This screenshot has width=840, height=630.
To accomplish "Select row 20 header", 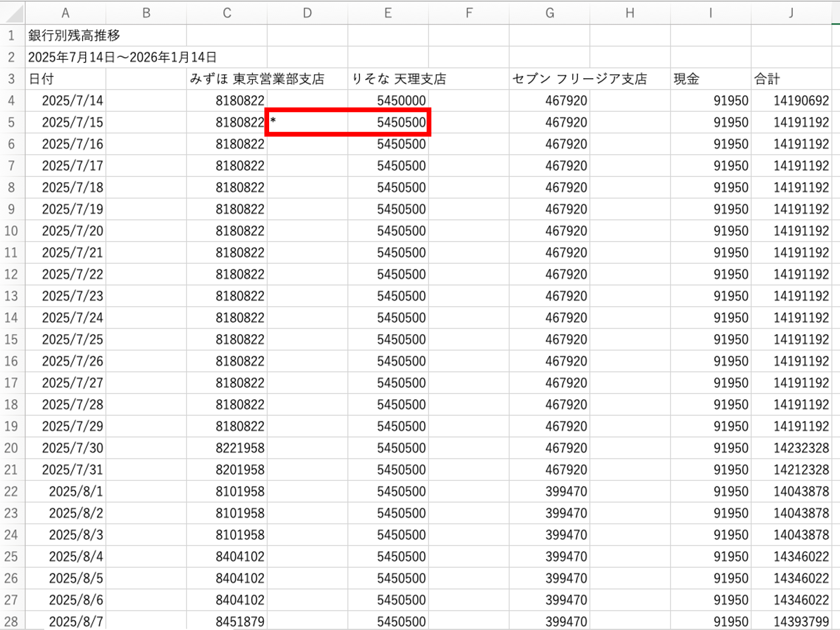I will point(12,448).
